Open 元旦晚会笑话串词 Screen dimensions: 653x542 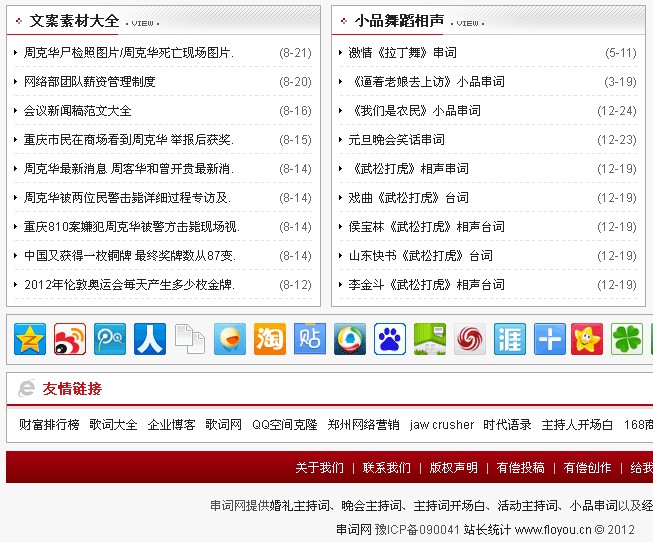(396, 140)
